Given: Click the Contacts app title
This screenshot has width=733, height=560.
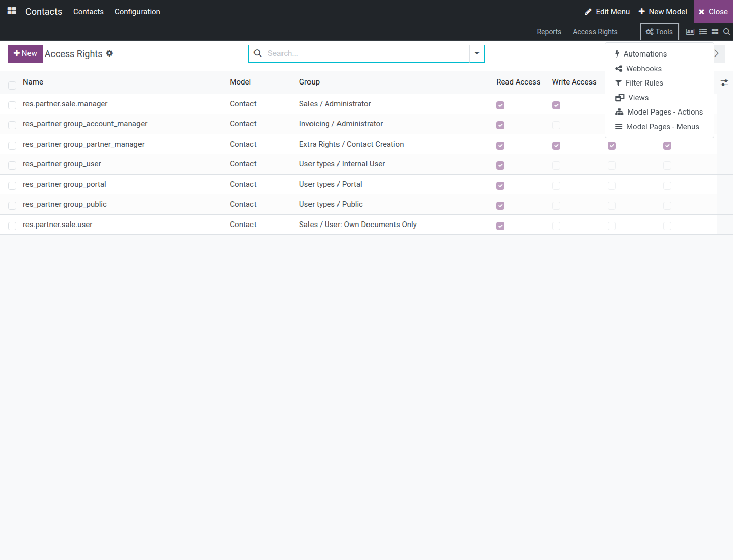Looking at the screenshot, I should pos(44,11).
